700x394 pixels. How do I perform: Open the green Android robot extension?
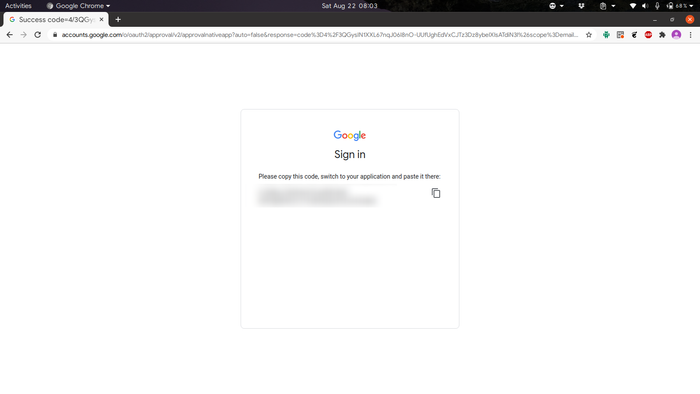click(x=606, y=35)
